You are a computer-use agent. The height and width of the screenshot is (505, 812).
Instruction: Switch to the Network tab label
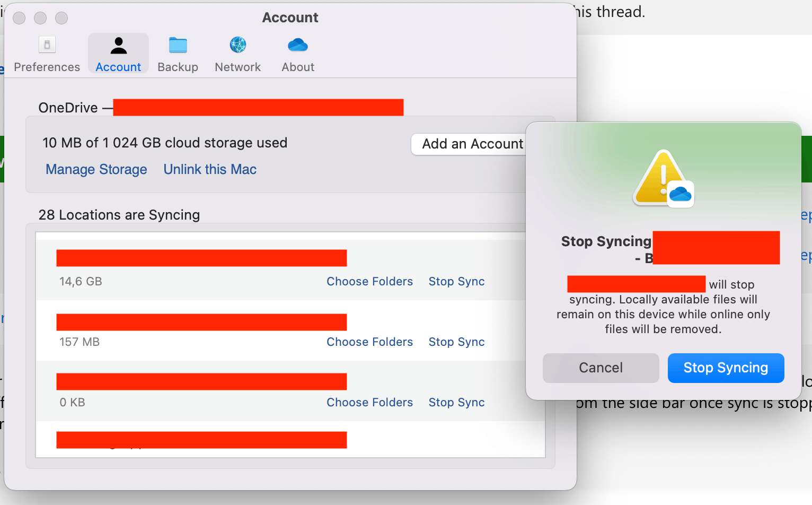[238, 67]
